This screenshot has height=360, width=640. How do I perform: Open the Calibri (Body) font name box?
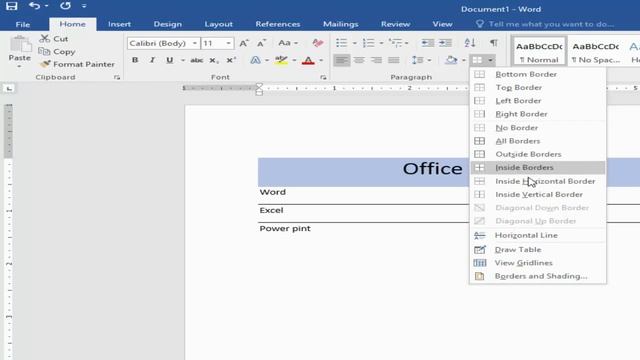[163, 43]
